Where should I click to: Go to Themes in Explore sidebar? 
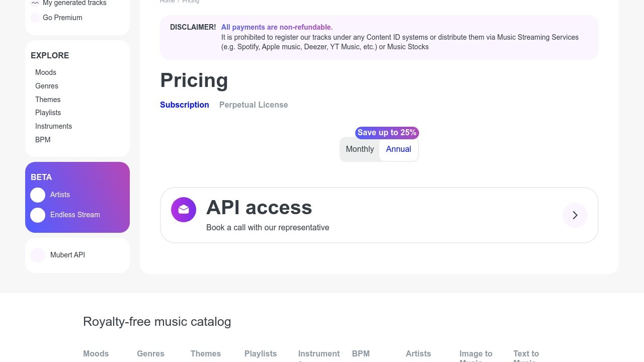coord(48,100)
